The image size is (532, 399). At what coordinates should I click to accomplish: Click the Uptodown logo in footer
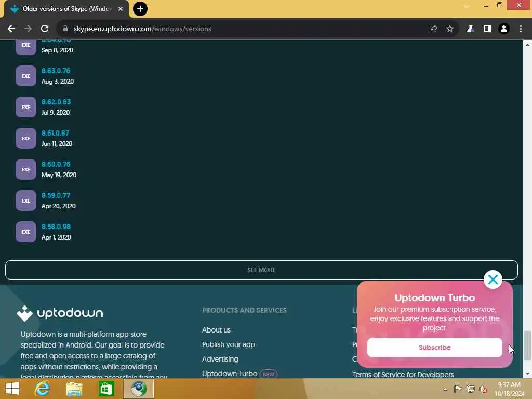[x=60, y=313]
